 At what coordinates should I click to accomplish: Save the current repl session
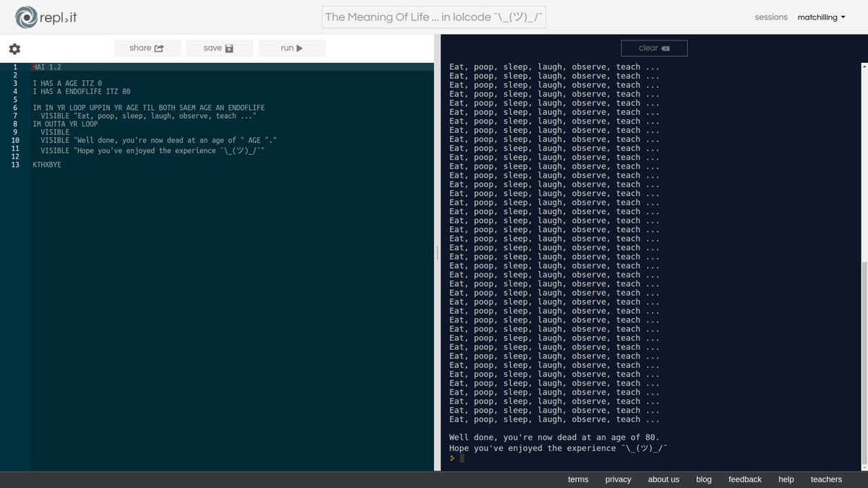click(x=219, y=48)
